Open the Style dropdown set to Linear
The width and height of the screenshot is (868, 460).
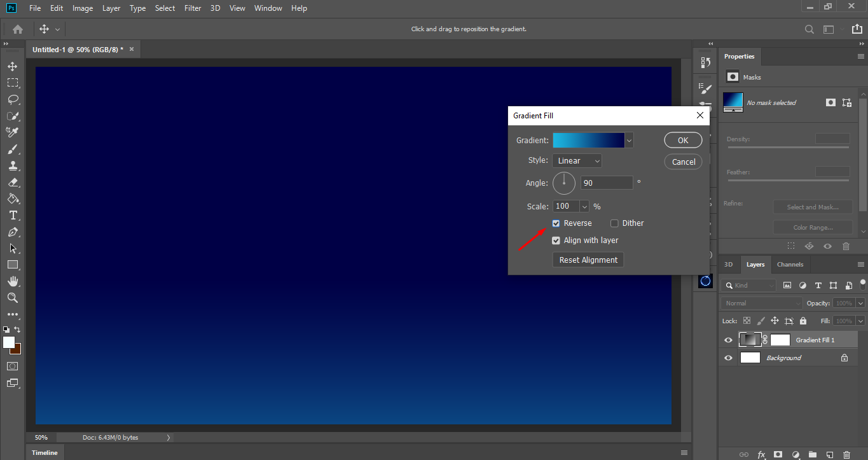[x=577, y=161]
